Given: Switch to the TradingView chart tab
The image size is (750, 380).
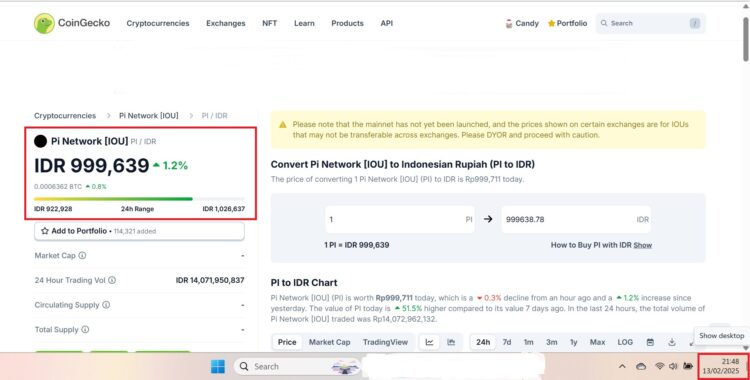Looking at the screenshot, I should pos(385,342).
